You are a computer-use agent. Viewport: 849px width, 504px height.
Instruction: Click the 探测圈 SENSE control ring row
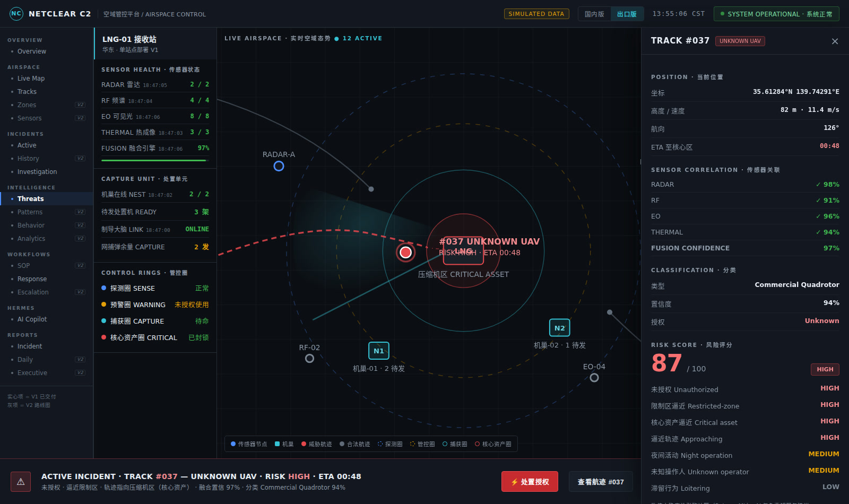point(155,288)
